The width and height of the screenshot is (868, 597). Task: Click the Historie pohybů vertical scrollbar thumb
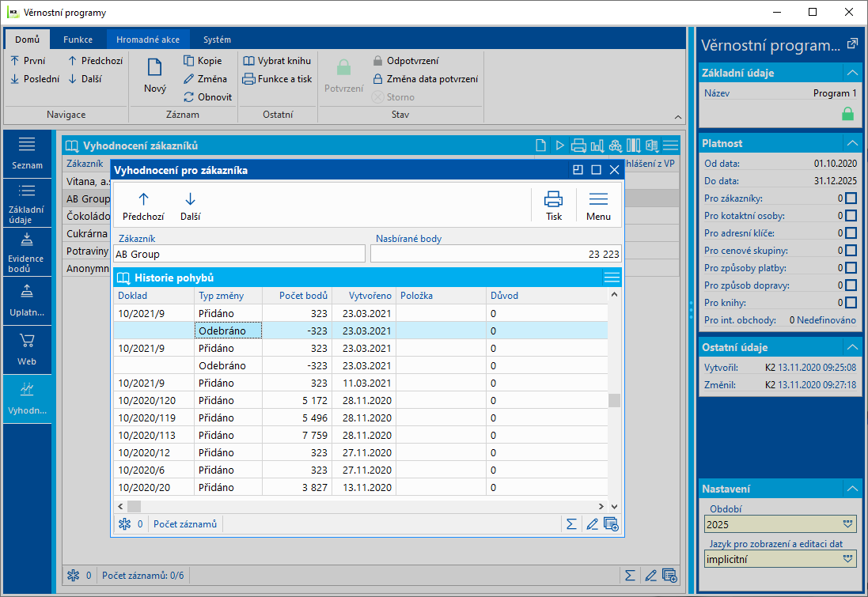(x=614, y=400)
